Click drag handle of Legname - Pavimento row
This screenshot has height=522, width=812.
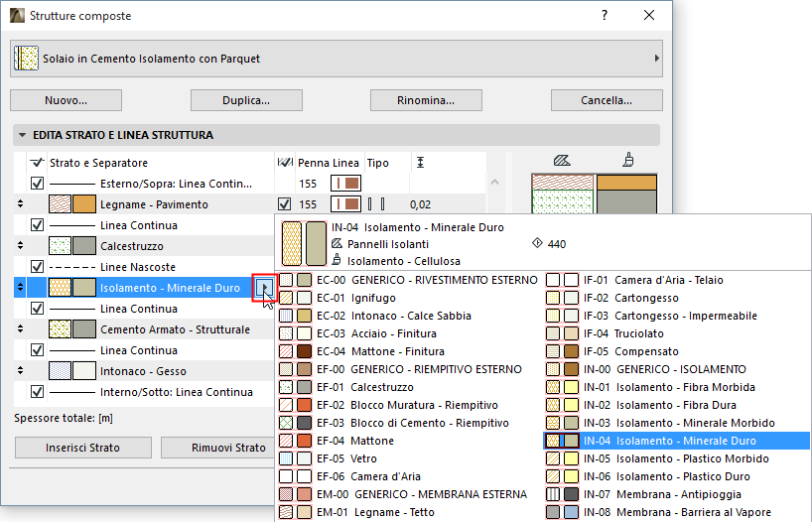tap(20, 204)
